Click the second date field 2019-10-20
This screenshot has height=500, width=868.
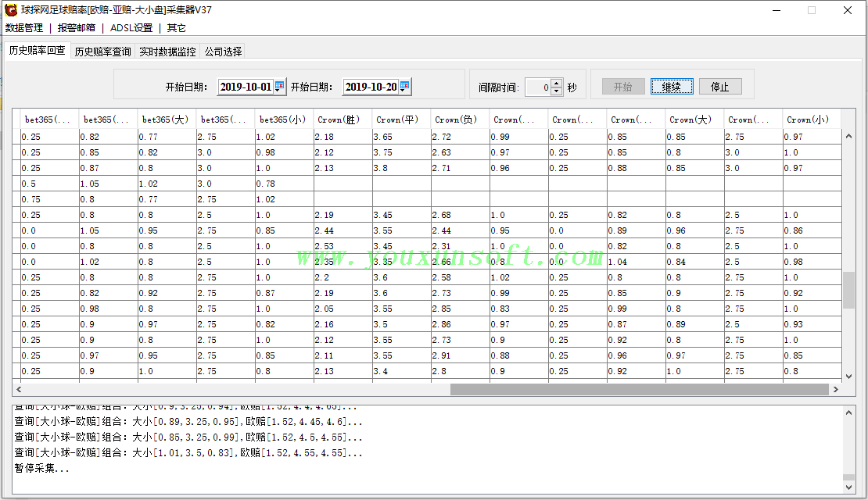371,87
